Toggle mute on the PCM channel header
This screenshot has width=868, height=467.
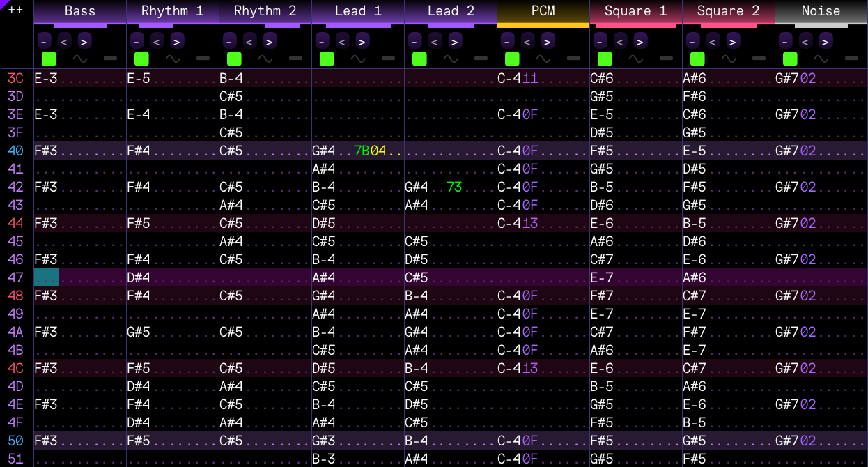(x=543, y=11)
